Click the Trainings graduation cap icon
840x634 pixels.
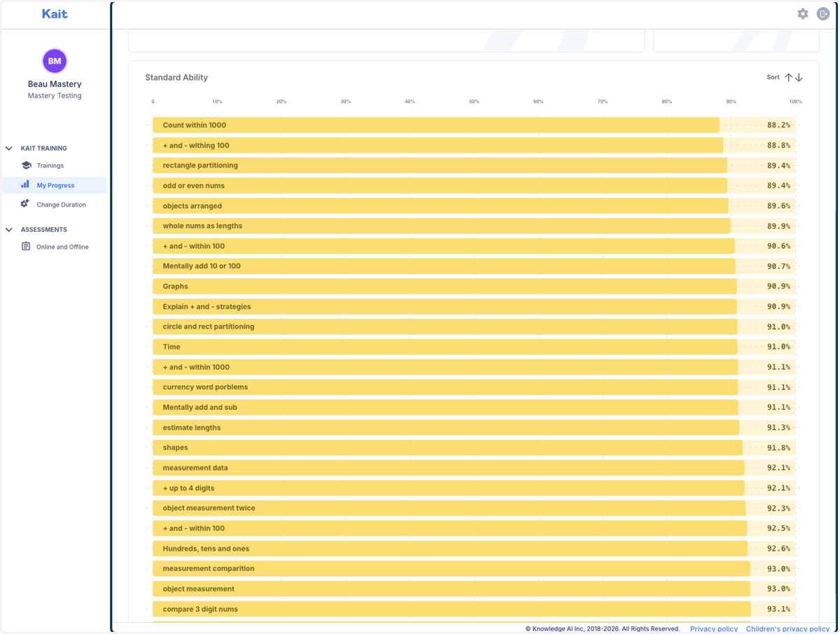27,165
